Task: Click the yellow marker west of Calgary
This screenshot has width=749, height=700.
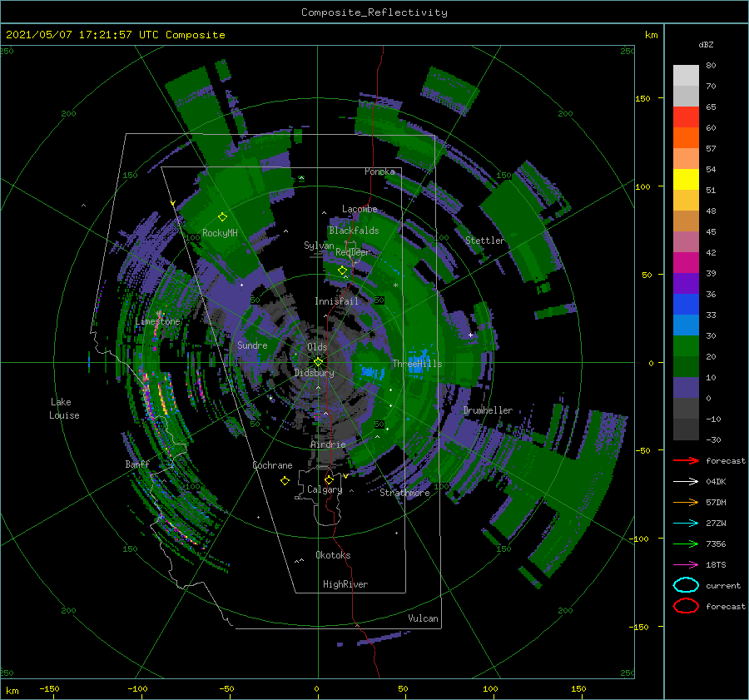Action: point(285,480)
